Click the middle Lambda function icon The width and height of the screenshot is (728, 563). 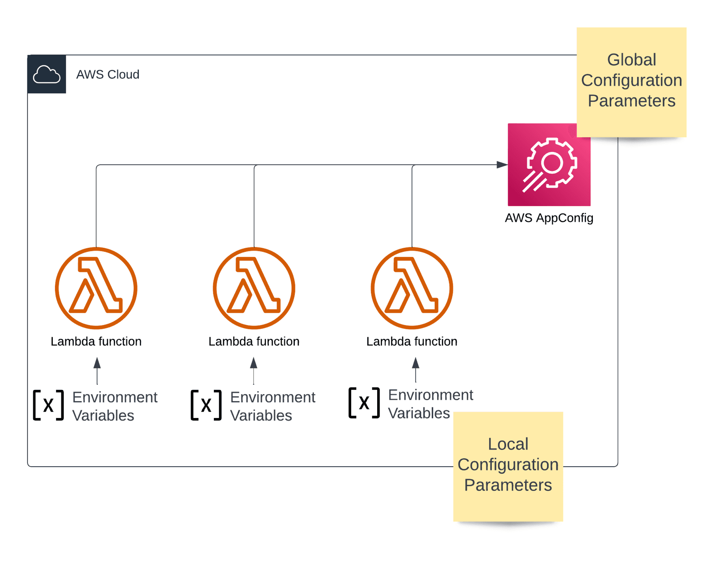[x=254, y=288]
